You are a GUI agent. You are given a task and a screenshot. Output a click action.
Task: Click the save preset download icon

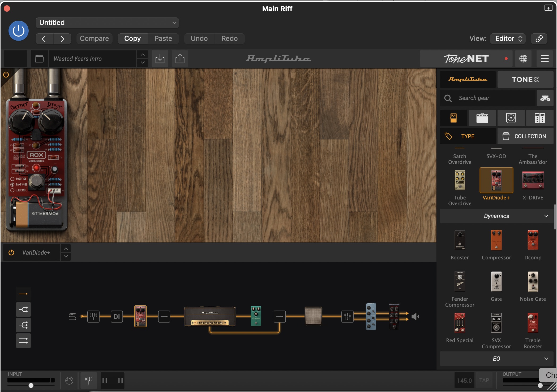[160, 59]
